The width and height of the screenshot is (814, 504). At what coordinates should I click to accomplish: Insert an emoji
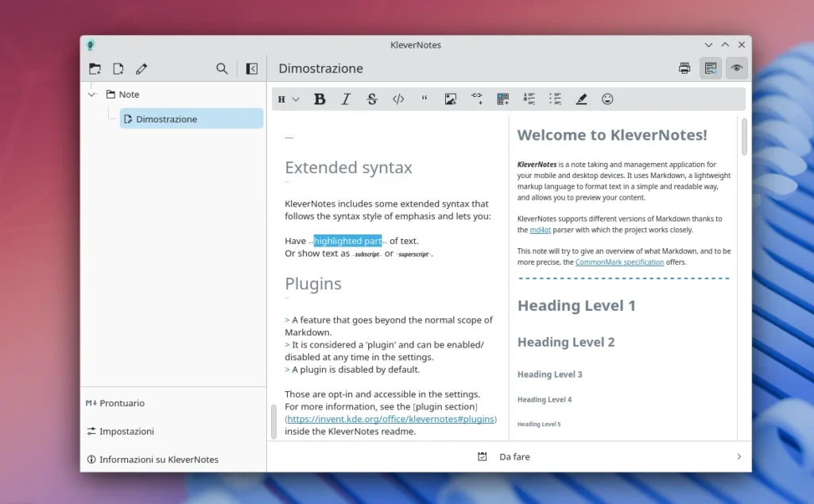(607, 99)
